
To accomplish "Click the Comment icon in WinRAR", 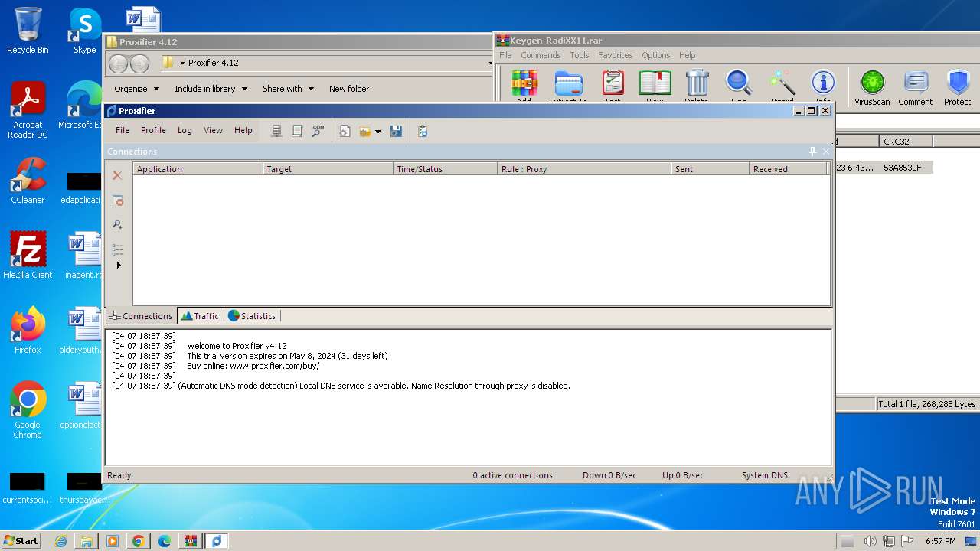I will point(916,87).
